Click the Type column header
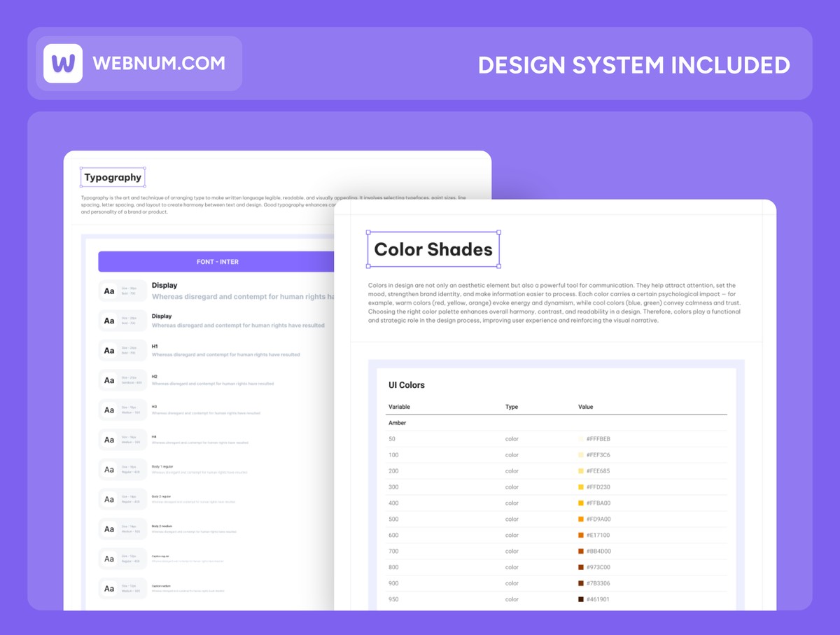840x635 pixels. (x=512, y=407)
